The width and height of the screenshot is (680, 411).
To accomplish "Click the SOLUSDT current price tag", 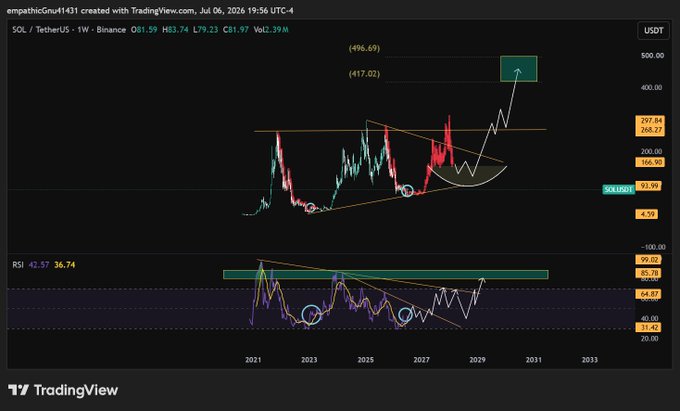I will [618, 189].
